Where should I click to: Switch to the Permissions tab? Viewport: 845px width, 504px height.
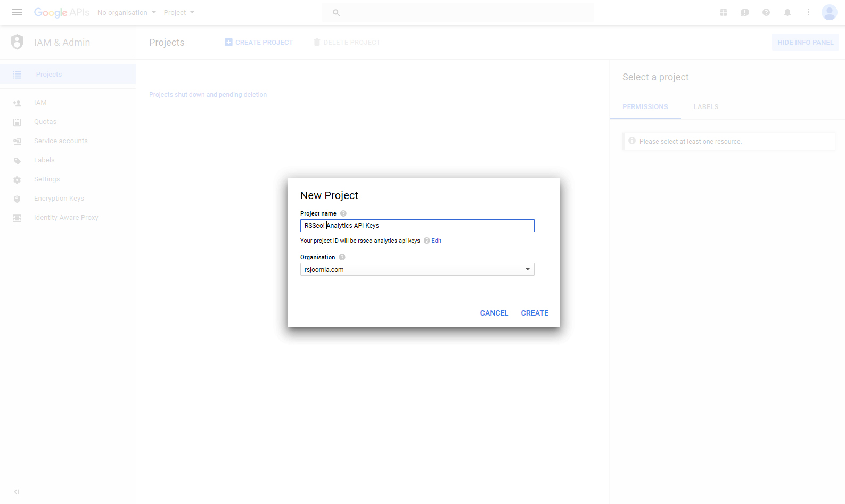[x=645, y=107]
